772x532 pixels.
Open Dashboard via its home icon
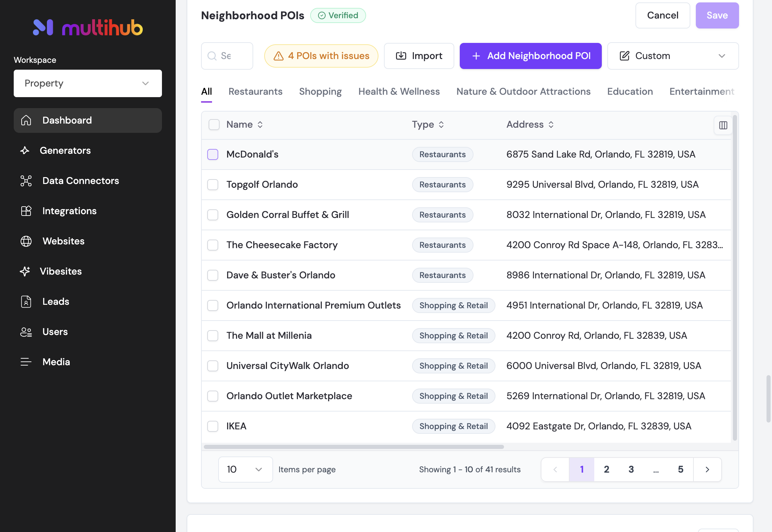[26, 120]
